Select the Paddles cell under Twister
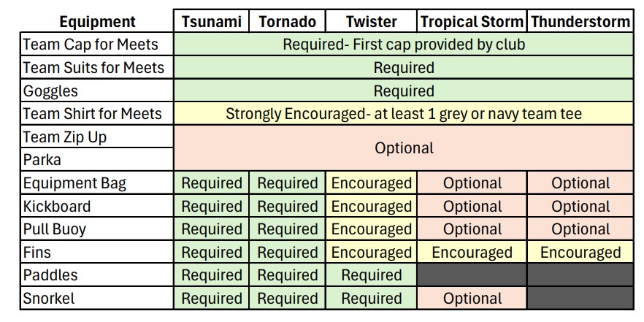Screen dimensions: 644x322 click(x=371, y=275)
